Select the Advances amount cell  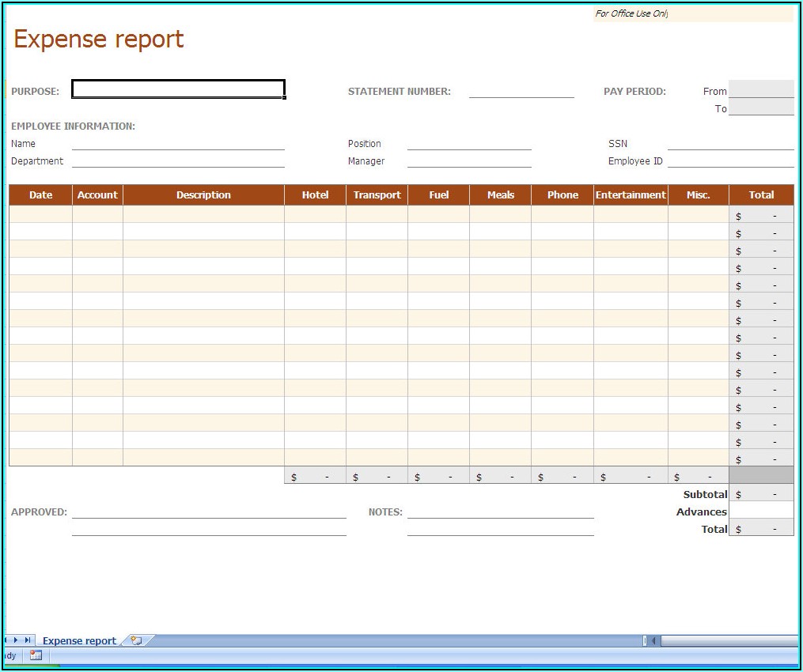coord(760,512)
